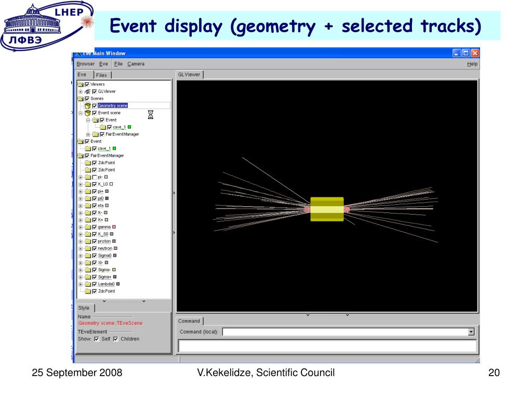This screenshot has height=399, width=532.
Task: Select the GLViewer tab
Action: click(189, 75)
